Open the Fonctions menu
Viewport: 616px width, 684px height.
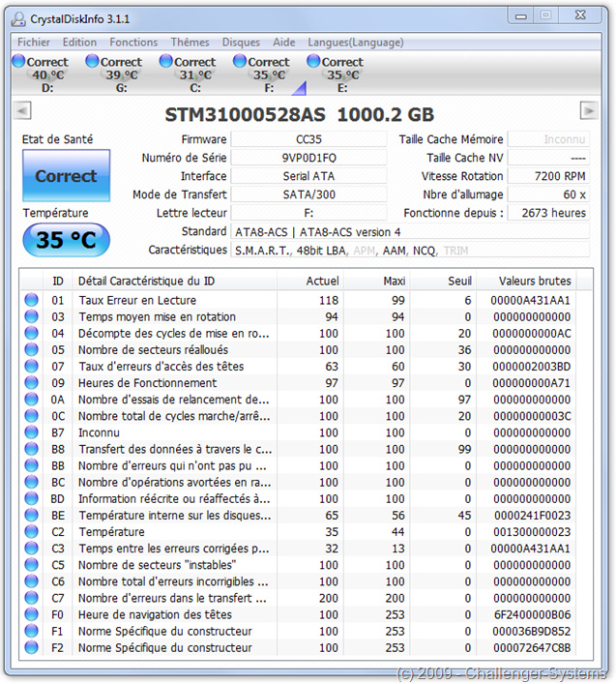(133, 43)
